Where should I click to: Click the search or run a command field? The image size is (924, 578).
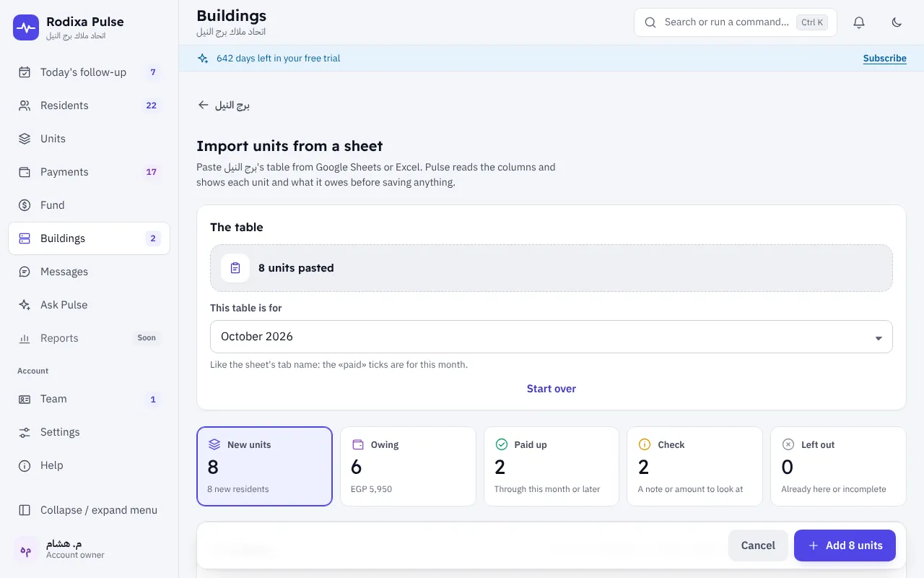click(736, 22)
